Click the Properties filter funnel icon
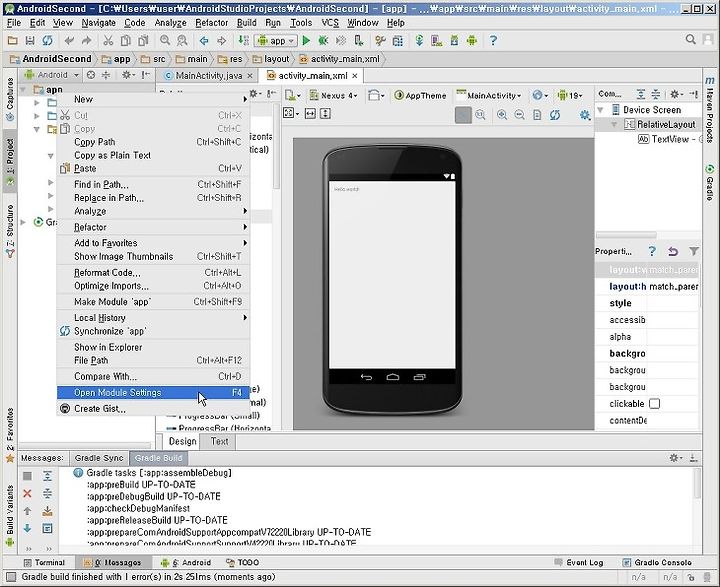720x587 pixels. pos(694,251)
